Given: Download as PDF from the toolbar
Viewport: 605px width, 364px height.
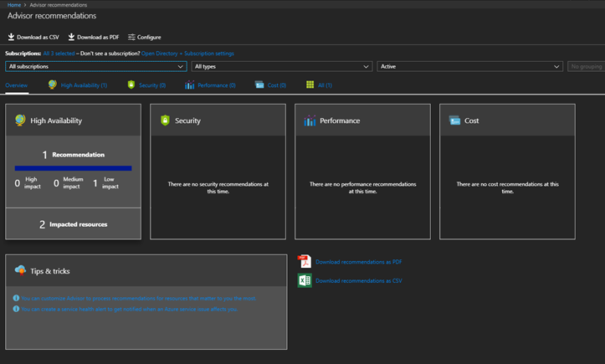Looking at the screenshot, I should coord(93,37).
